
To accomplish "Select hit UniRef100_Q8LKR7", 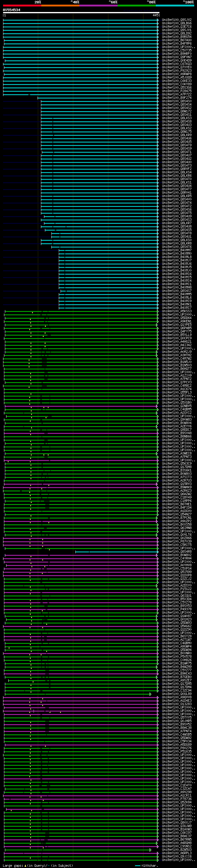I will (177, 223).
